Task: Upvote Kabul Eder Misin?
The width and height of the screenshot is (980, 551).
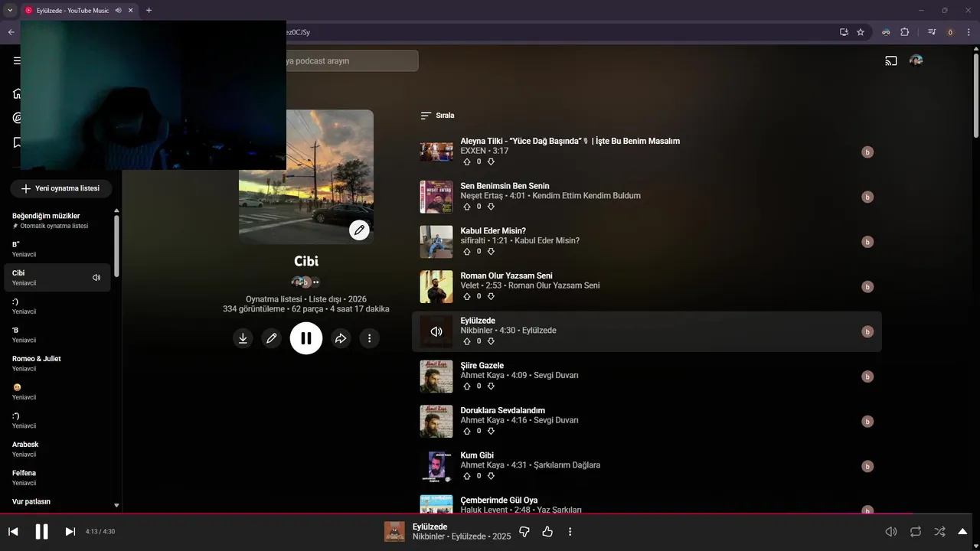Action: [x=467, y=252]
